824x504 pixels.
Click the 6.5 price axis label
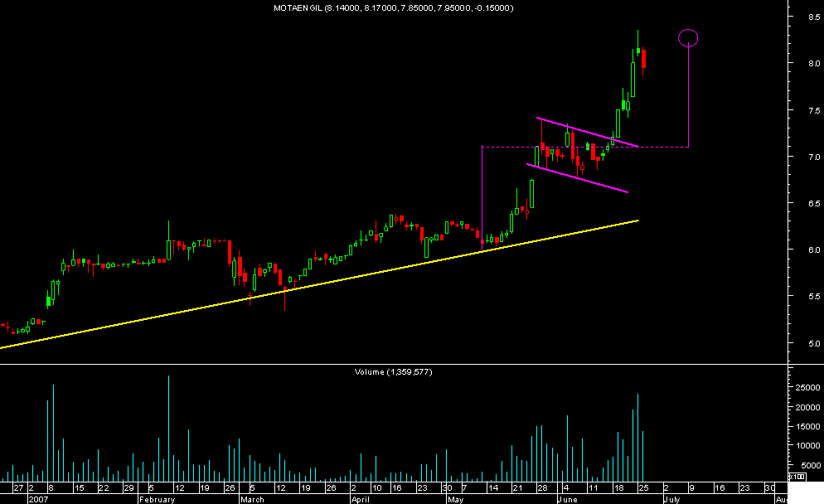[x=814, y=203]
